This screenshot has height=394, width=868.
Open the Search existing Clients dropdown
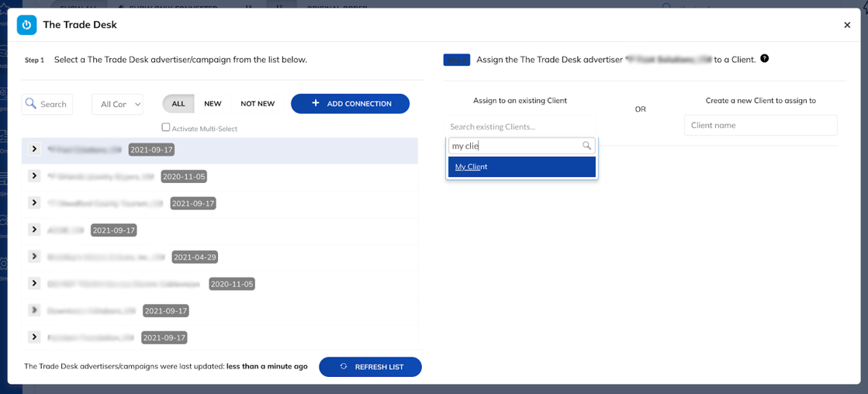click(x=521, y=126)
